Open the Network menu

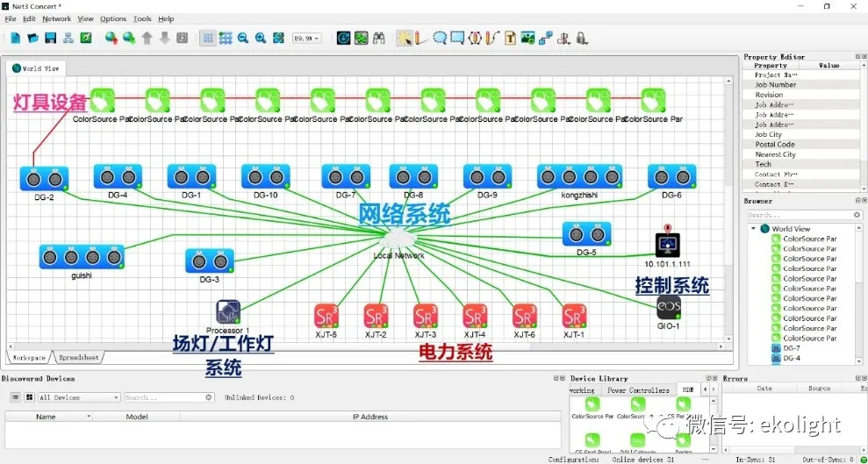point(57,18)
